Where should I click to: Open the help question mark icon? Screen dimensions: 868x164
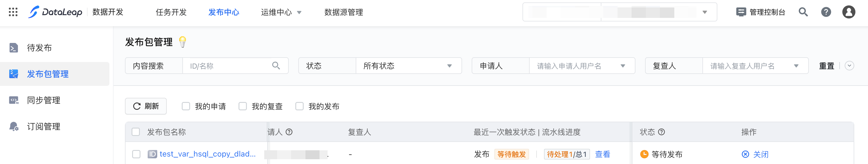tap(826, 12)
